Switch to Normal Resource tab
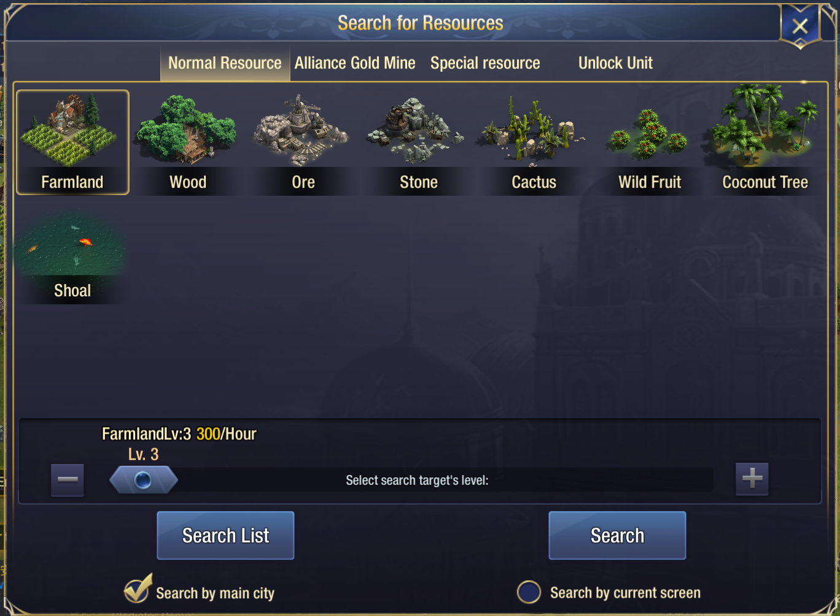Viewport: 840px width, 616px height. click(225, 63)
